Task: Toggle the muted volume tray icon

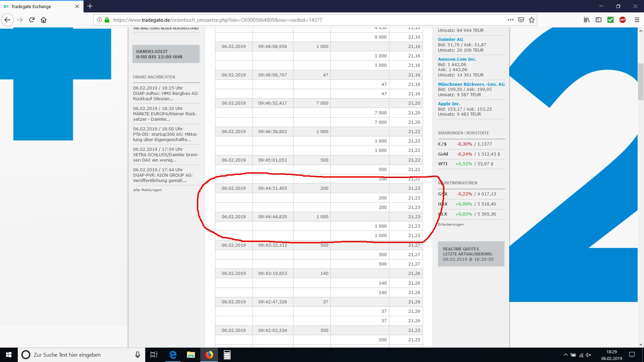Action: (589, 355)
